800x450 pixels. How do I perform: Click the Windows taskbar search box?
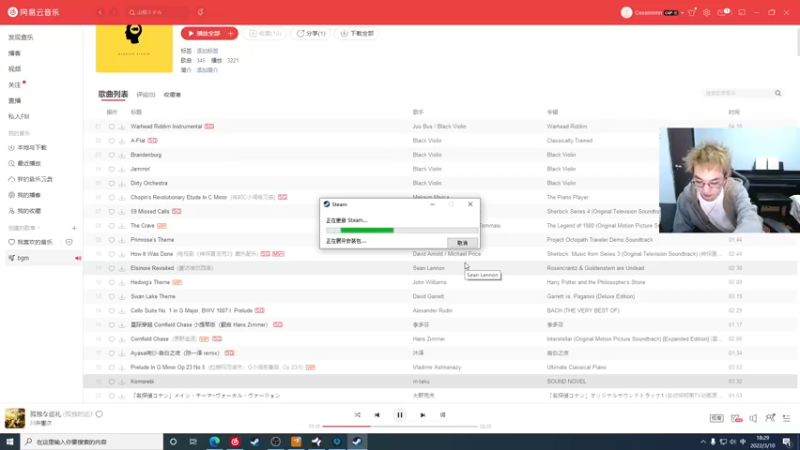92,441
